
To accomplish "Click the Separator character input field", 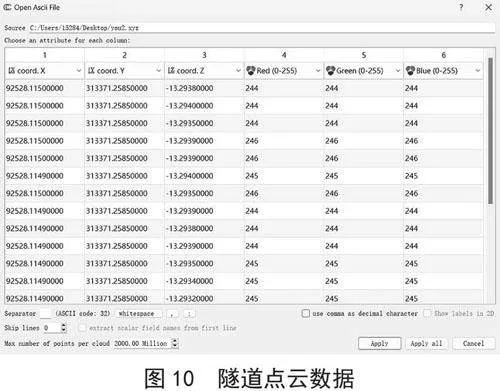I will click(x=45, y=313).
